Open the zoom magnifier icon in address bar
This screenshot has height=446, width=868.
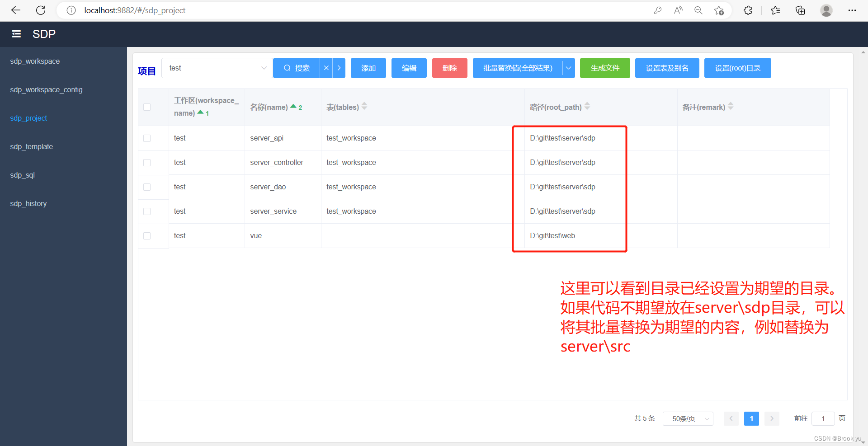point(698,10)
